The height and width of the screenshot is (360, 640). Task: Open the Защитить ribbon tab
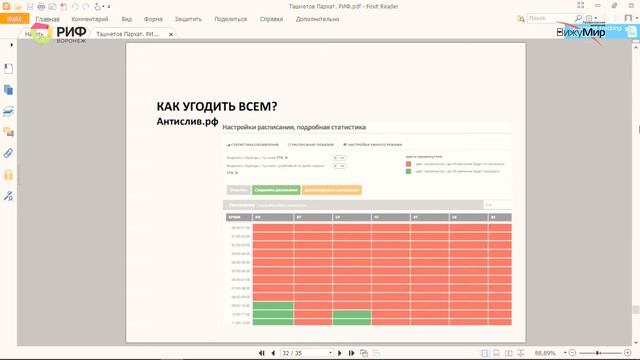pyautogui.click(x=188, y=19)
